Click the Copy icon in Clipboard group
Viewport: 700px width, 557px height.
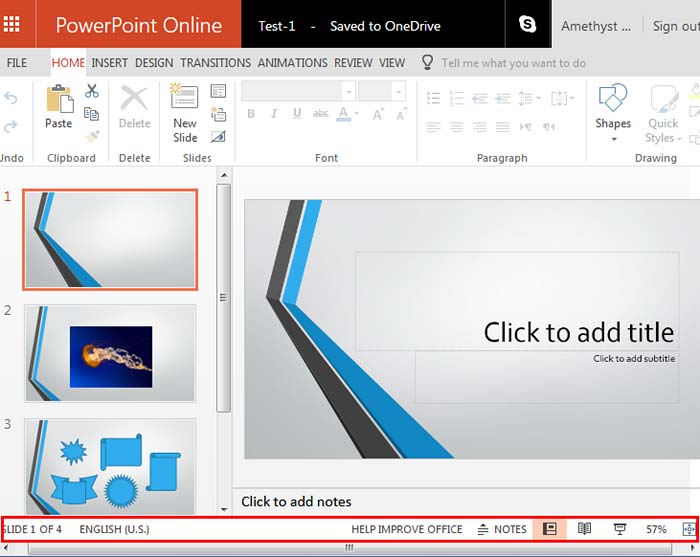(92, 114)
